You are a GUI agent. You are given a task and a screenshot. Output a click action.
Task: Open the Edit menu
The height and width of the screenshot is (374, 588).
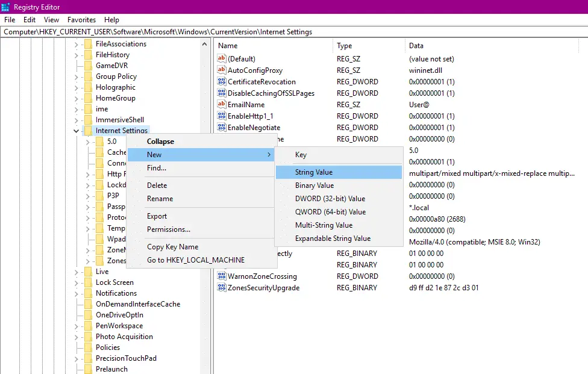(x=30, y=20)
